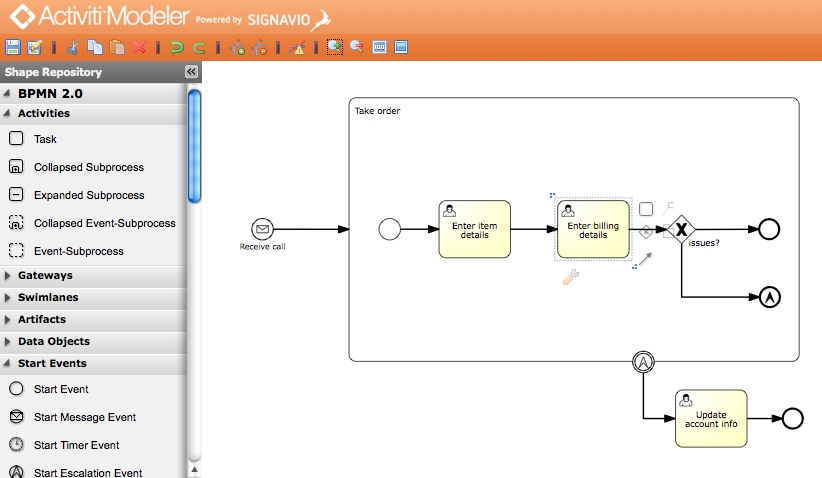
Task: Select Collapsed Subprocess in the shape list
Action: (x=88, y=167)
